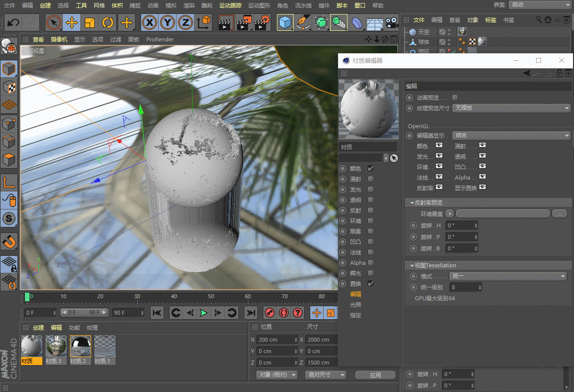574x392 pixels.
Task: Click the 光照 item in material editor
Action: pyautogui.click(x=356, y=305)
